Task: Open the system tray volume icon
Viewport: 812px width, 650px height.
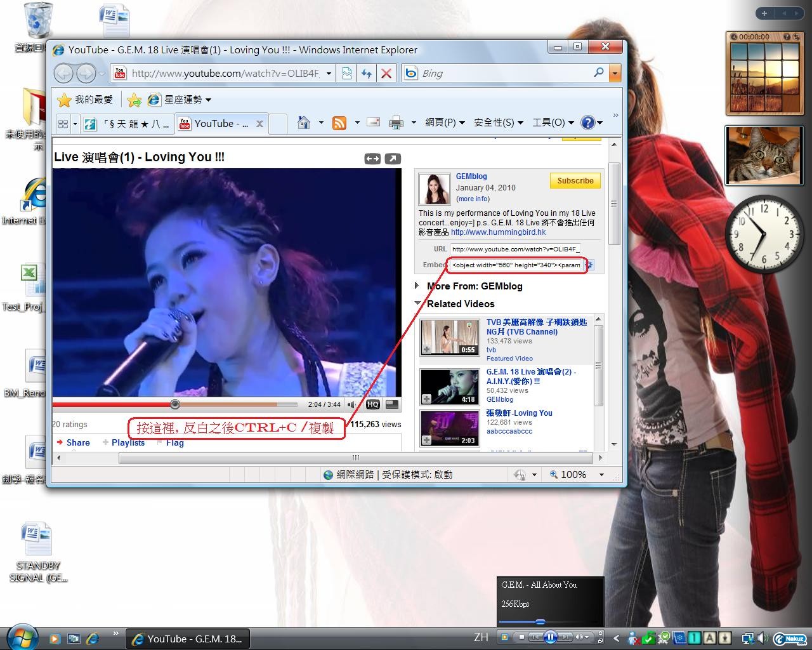Action: [x=762, y=638]
